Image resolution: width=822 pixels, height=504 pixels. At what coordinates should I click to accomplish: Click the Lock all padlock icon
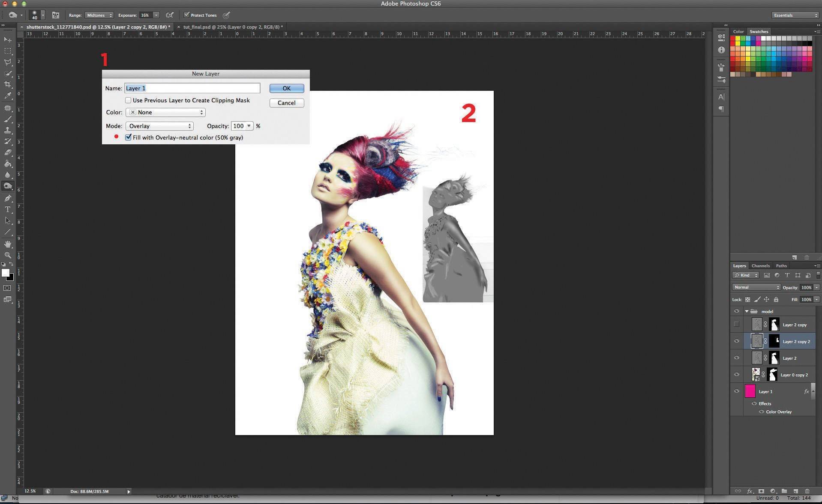pos(776,300)
